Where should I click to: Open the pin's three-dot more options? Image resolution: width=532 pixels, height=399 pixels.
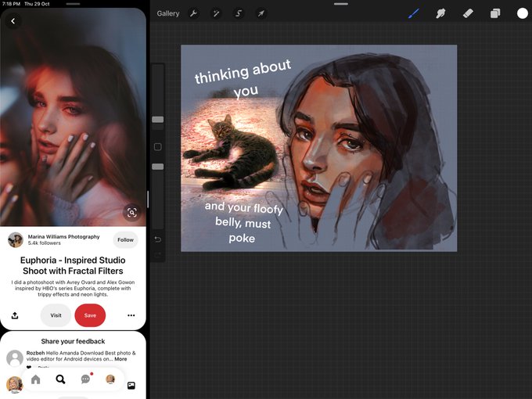pyautogui.click(x=131, y=315)
